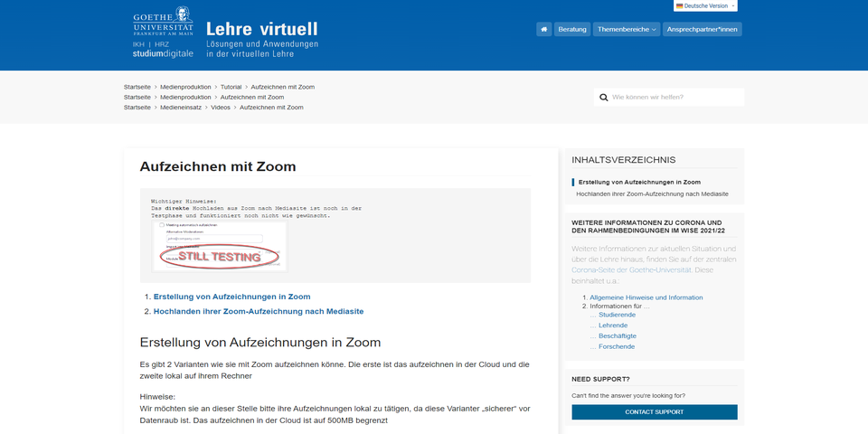Click the STILL TESTING screenshot image

click(219, 246)
